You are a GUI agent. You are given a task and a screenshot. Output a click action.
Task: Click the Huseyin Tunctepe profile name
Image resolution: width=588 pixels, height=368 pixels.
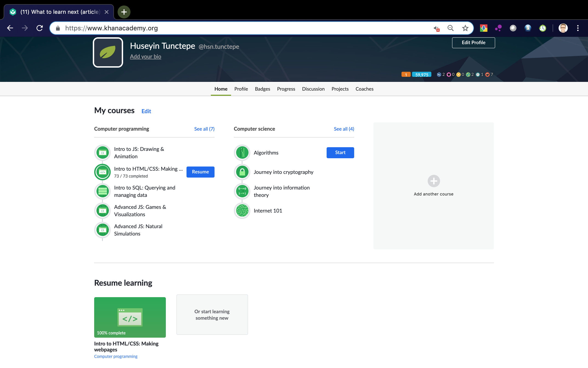point(162,46)
